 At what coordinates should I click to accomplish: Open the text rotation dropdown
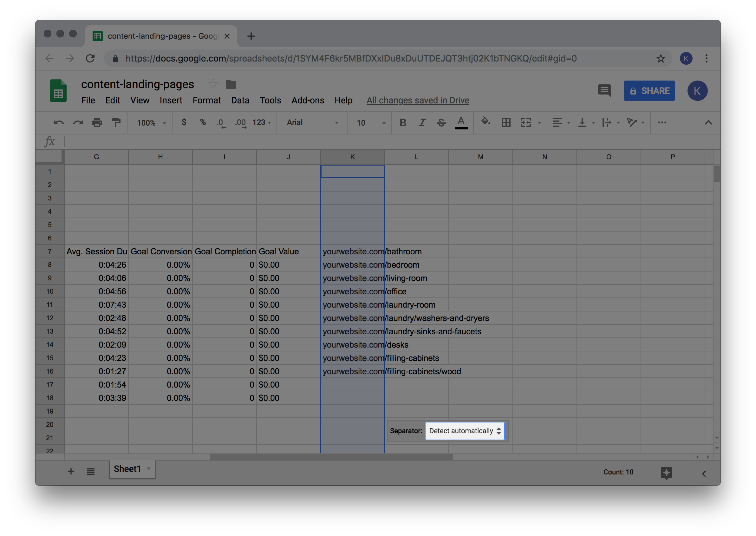[x=635, y=123]
